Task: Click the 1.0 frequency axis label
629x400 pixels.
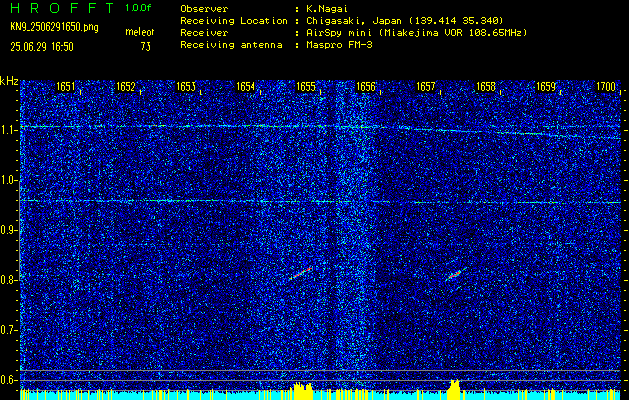Action: point(8,180)
